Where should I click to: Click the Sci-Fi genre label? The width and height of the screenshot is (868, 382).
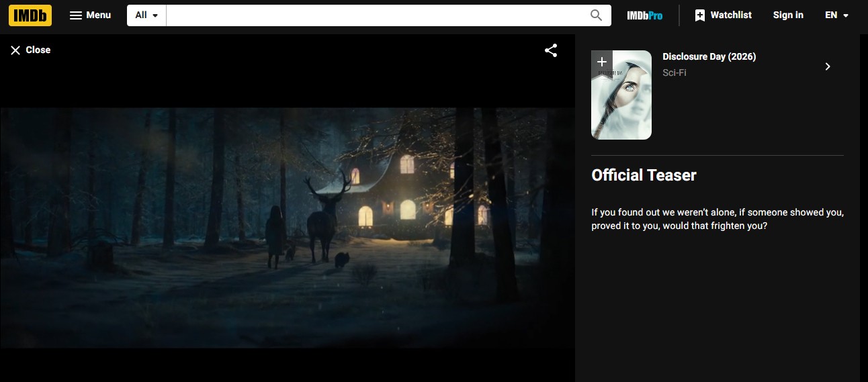[674, 73]
